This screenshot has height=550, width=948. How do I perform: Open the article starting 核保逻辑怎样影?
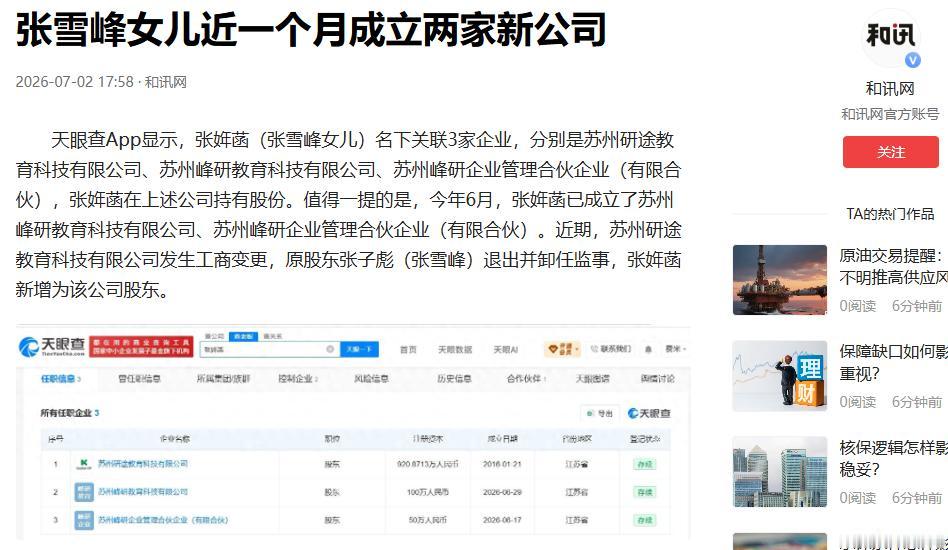tap(894, 459)
